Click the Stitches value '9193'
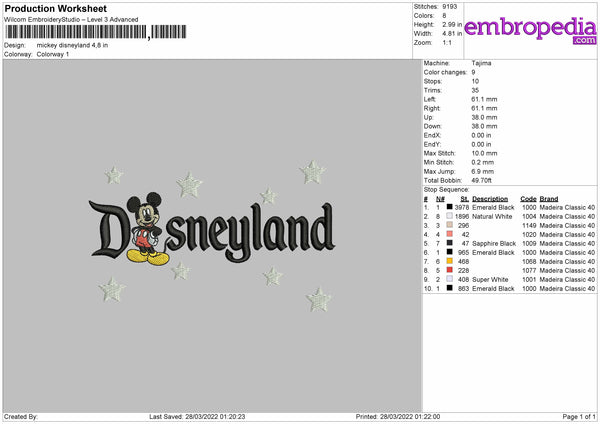This screenshot has width=600, height=424. (x=450, y=7)
